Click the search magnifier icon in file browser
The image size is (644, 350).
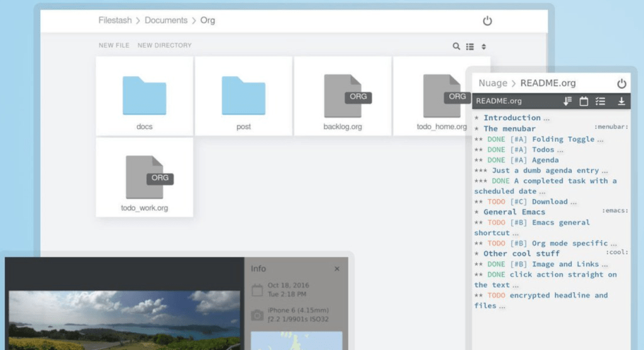[x=456, y=46]
